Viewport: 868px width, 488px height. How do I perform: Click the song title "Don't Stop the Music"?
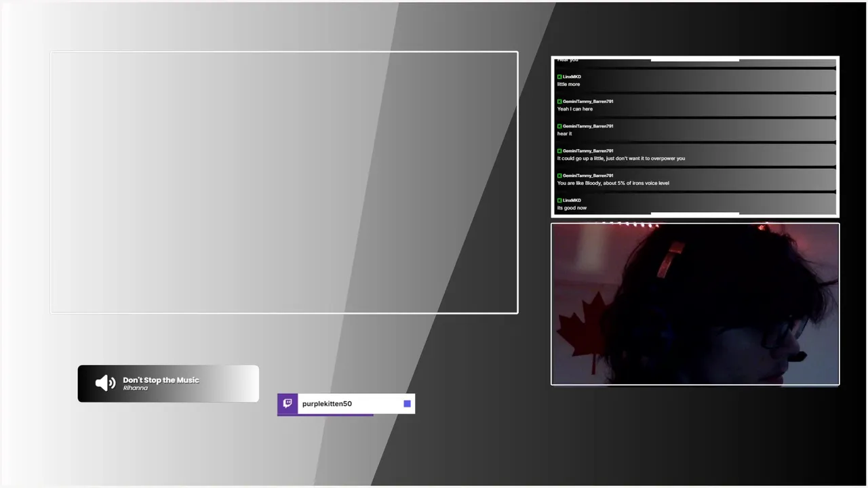[161, 380]
